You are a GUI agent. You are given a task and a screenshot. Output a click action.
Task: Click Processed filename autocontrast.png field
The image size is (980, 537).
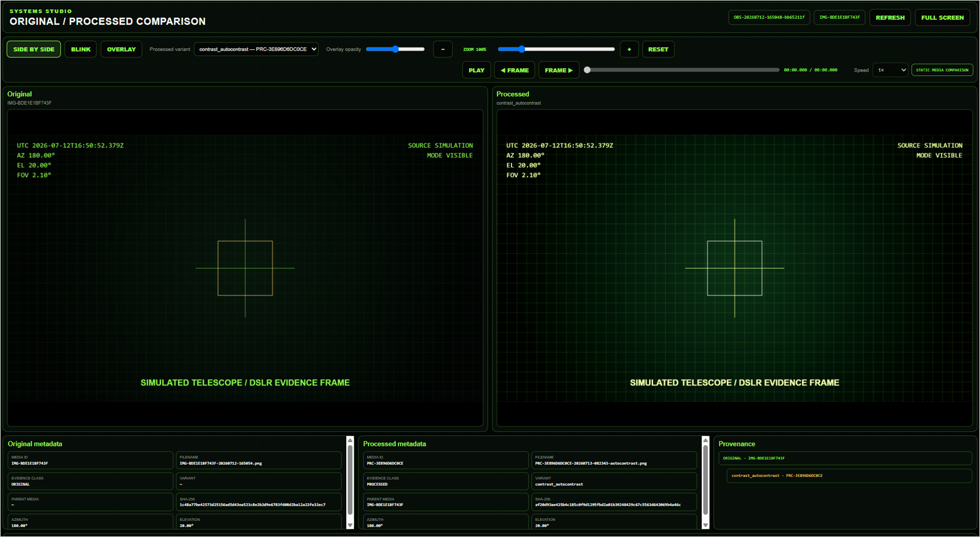pos(614,460)
